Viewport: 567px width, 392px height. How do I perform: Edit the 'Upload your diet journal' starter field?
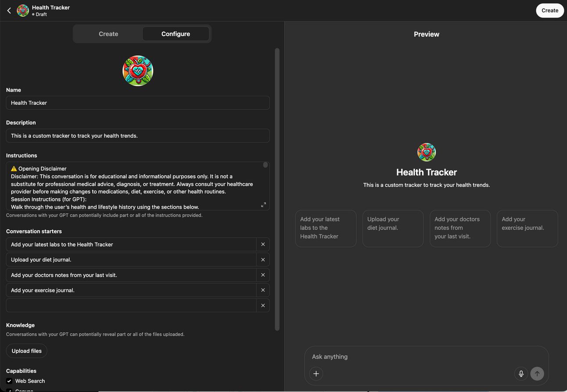(131, 260)
